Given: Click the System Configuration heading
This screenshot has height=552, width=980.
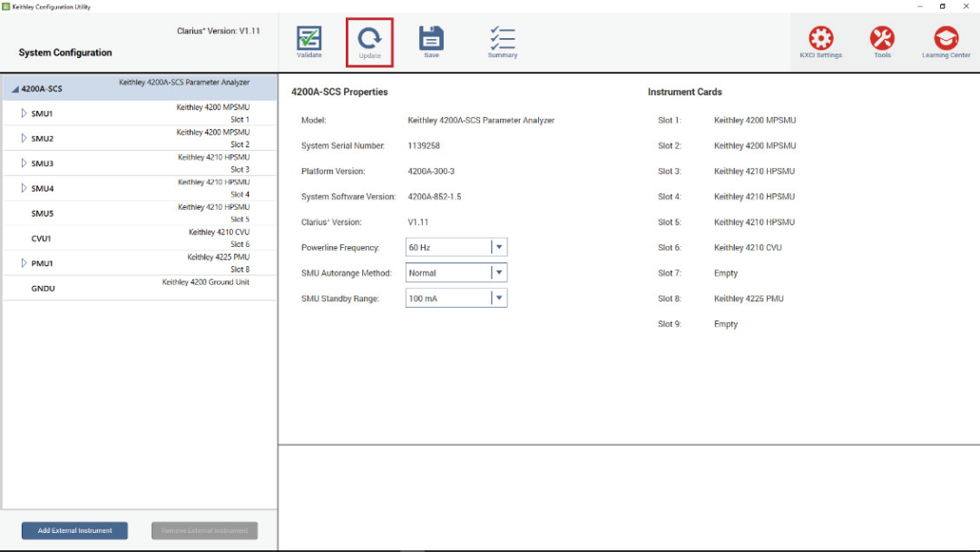Looking at the screenshot, I should tap(65, 54).
